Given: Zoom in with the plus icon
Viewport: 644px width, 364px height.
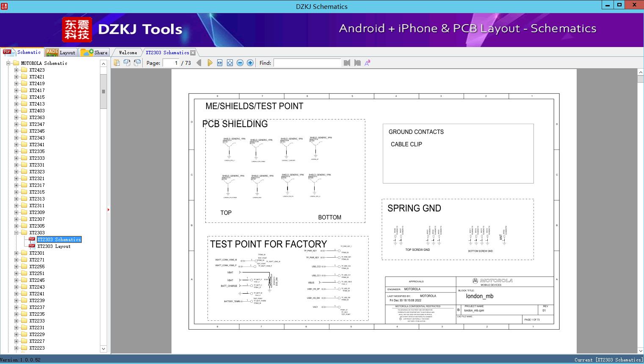Looking at the screenshot, I should 250,63.
